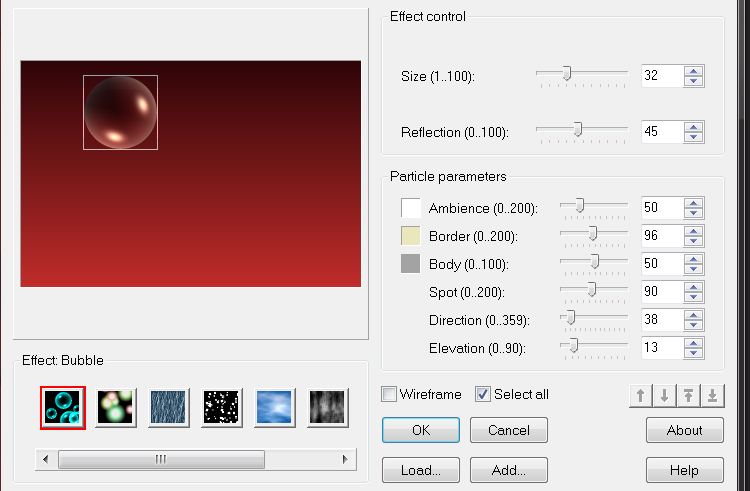The image size is (750, 491).
Task: Click the Elevation slider handle
Action: click(x=574, y=345)
